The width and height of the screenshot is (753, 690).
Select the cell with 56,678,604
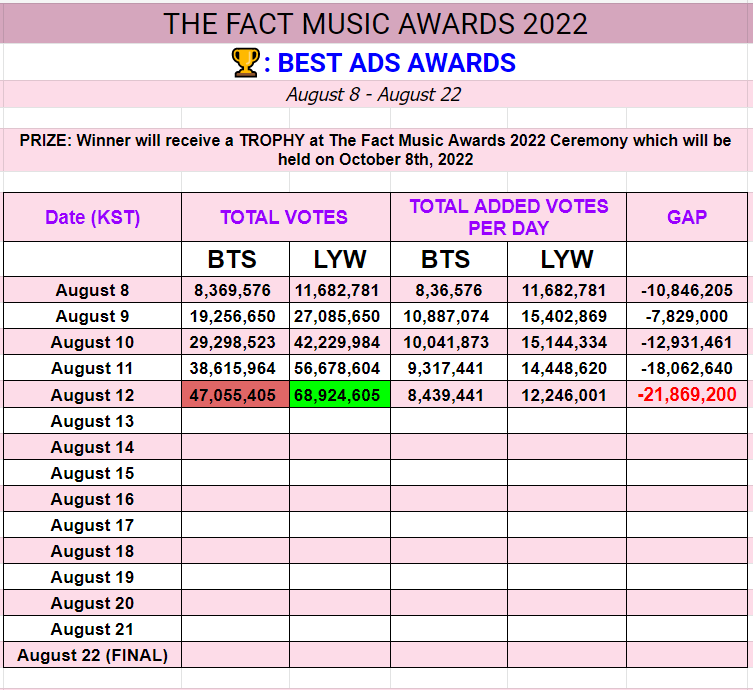click(x=340, y=368)
